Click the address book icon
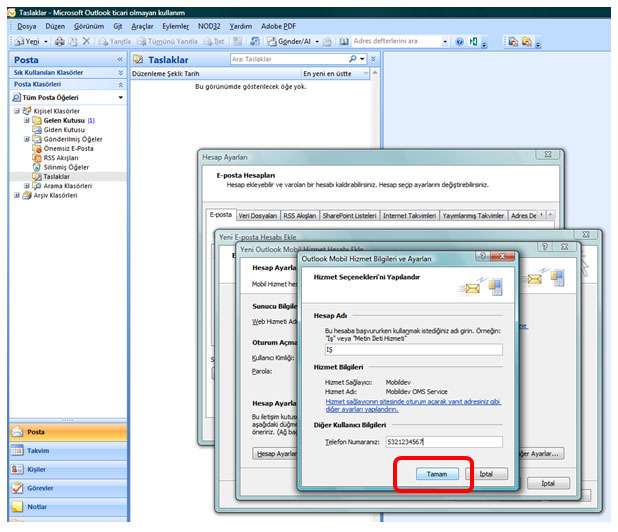This screenshot has height=532, width=618. [344, 41]
